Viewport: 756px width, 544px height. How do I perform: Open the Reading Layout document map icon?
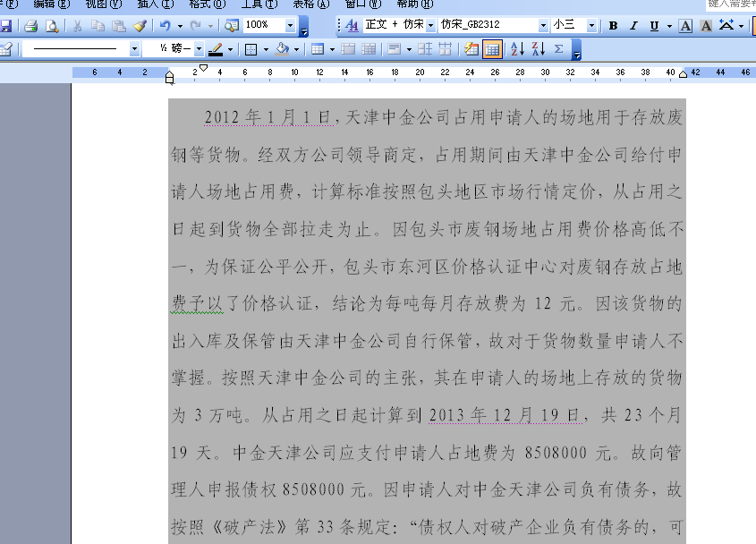pyautogui.click(x=232, y=26)
